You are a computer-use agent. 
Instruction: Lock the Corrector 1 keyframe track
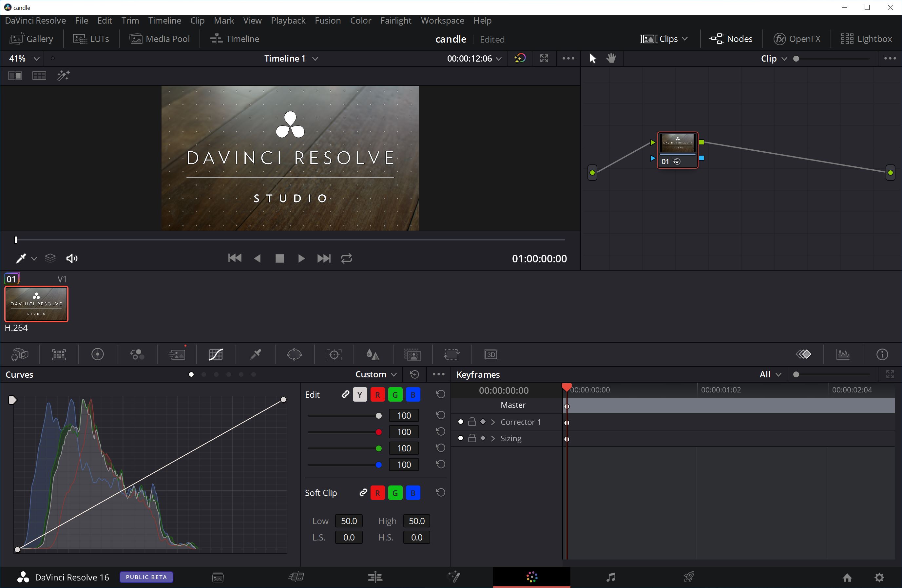pos(472,422)
